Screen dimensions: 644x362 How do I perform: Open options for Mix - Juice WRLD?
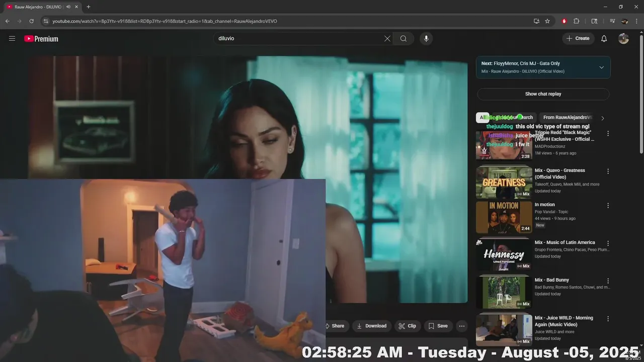coord(608,319)
